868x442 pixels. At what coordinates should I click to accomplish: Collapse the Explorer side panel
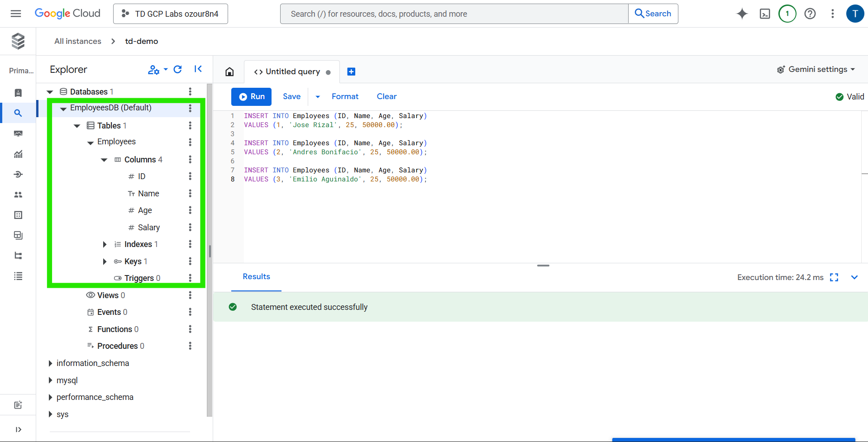pos(198,69)
